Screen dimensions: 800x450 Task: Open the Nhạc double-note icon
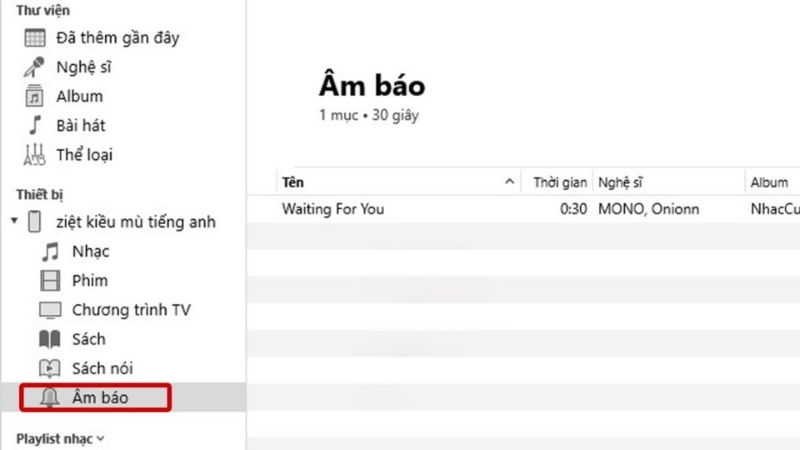click(50, 252)
